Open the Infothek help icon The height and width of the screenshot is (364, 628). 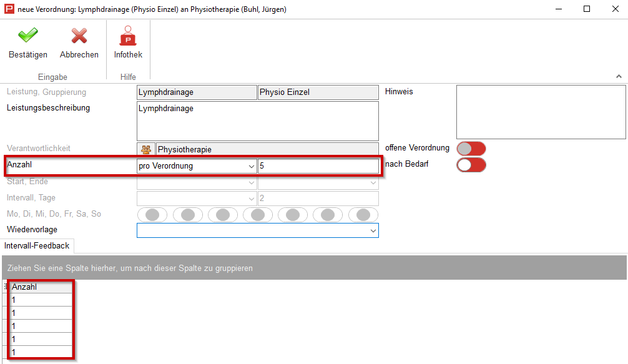point(128,36)
